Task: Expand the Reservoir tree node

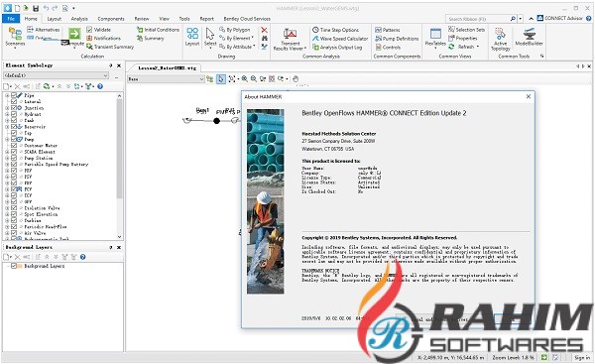Action: tap(7, 127)
